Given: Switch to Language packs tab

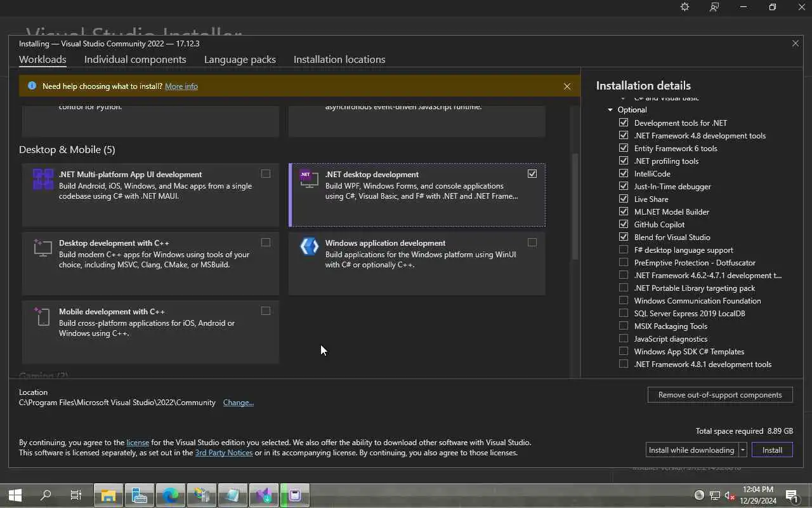Looking at the screenshot, I should (x=240, y=60).
